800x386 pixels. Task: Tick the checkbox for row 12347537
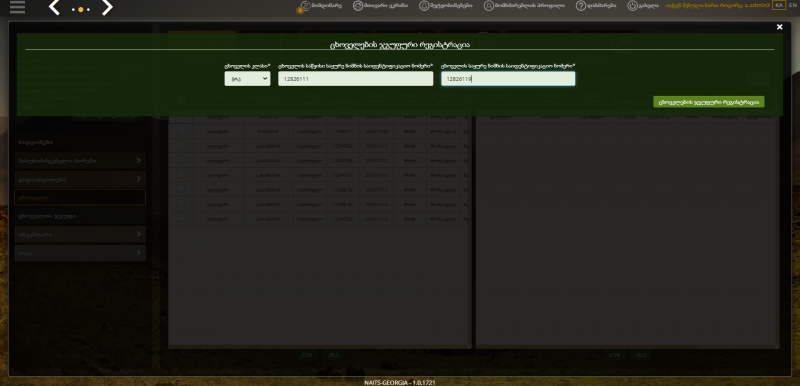(x=181, y=174)
